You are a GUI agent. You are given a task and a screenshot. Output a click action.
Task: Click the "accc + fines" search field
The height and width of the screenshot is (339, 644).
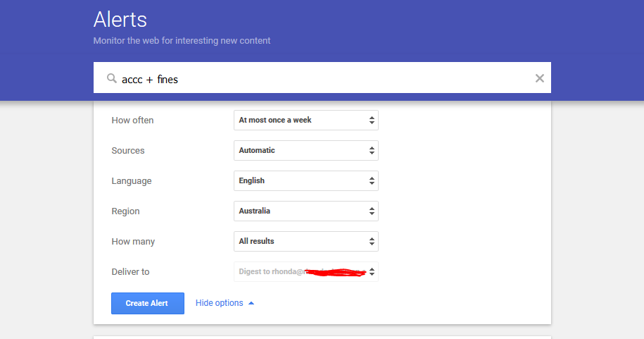[317, 79]
